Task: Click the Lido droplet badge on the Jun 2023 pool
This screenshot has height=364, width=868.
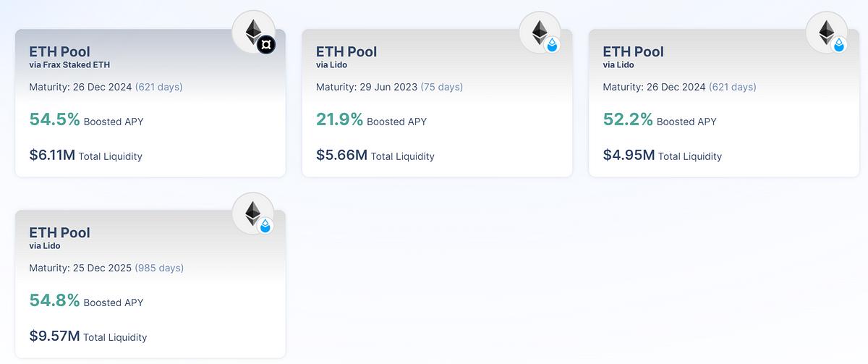Action: pyautogui.click(x=553, y=46)
